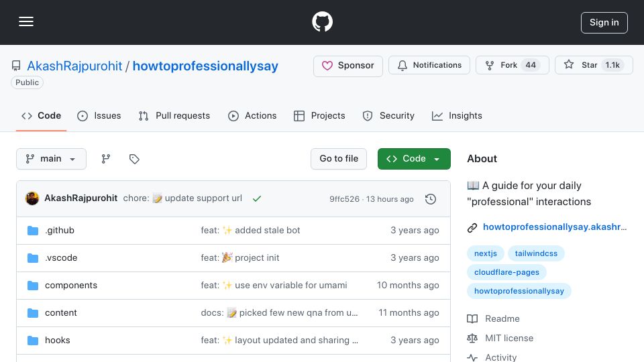Open the Actions tab
The width and height of the screenshot is (644, 362).
252,116
